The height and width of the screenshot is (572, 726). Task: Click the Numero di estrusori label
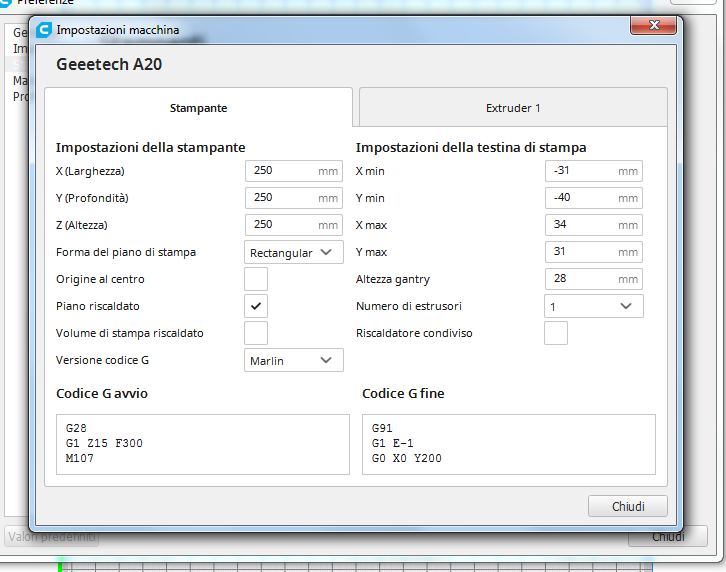[x=409, y=306]
